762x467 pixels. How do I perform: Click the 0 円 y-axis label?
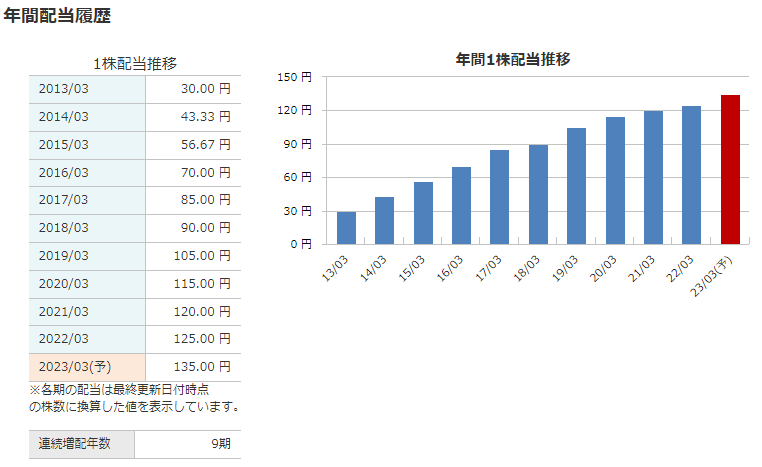point(301,244)
